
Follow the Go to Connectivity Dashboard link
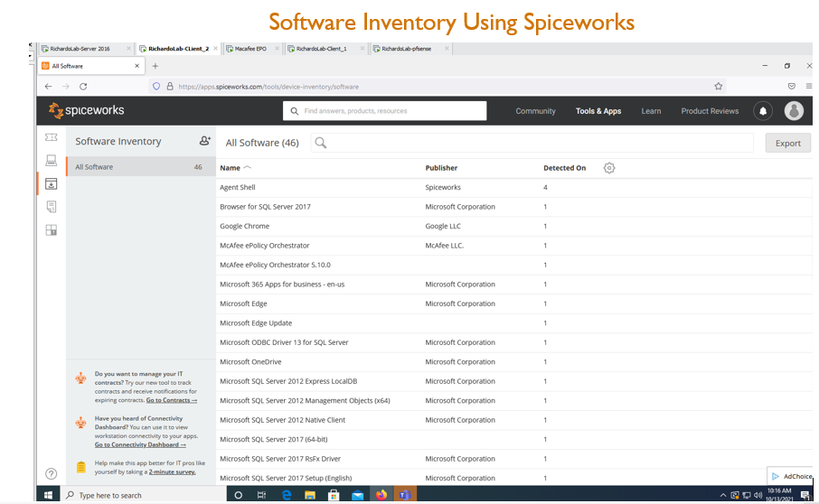pos(140,444)
